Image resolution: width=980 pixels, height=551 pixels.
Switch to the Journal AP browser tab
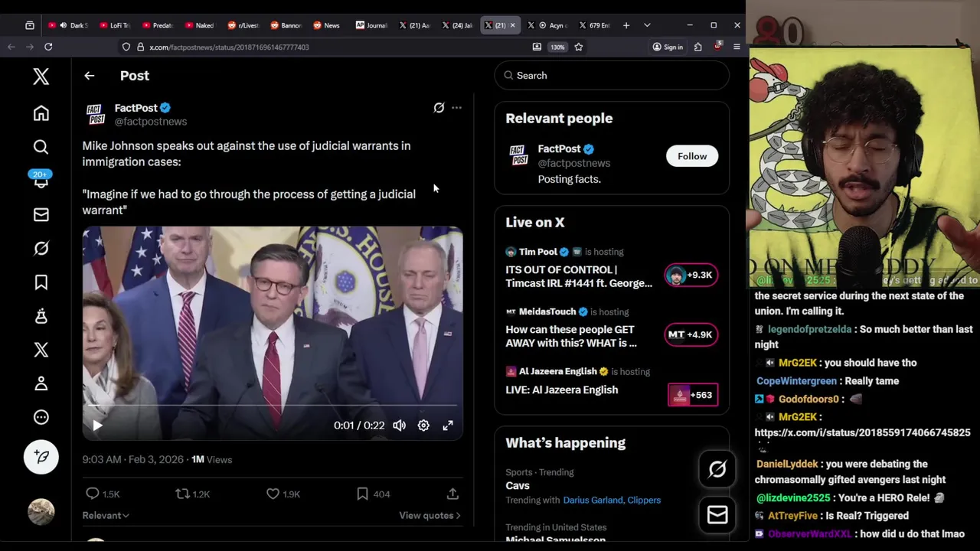point(371,25)
